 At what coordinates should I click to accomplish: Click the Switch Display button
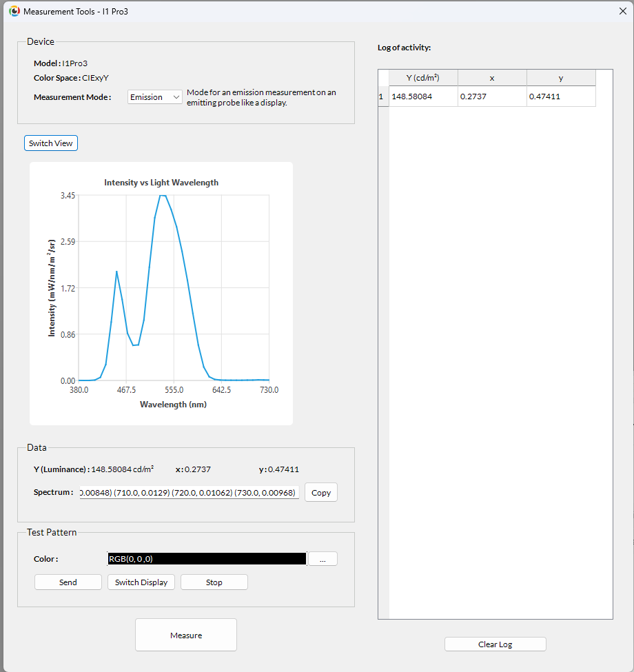click(141, 582)
